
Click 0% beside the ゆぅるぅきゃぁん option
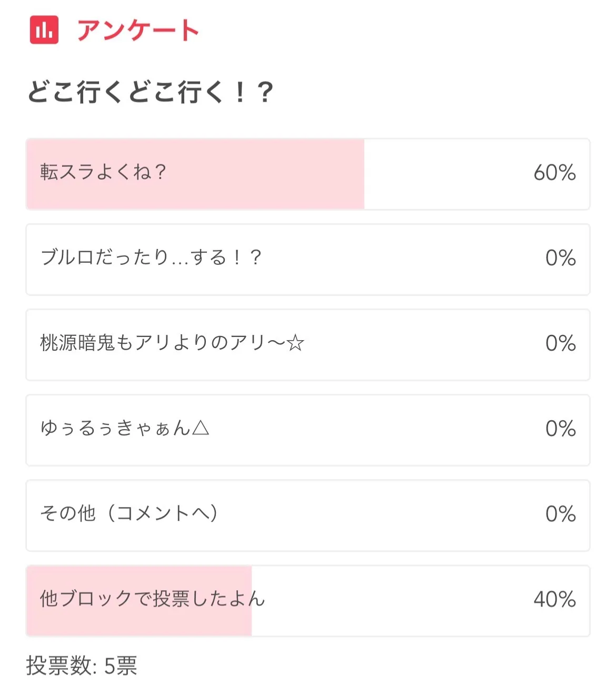pos(560,429)
